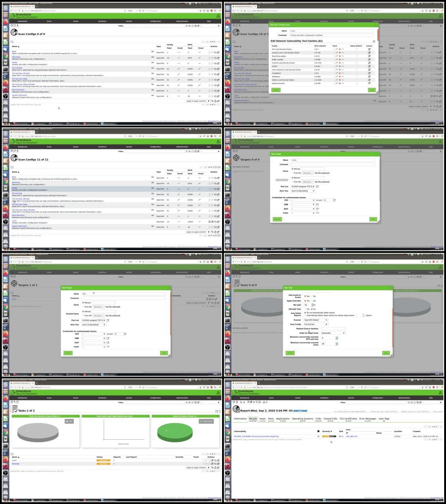The width and height of the screenshot is (446, 504).
Task: Select Exclude Hosts Manual radio in the Win New Target dialog
Action: pos(83,311)
